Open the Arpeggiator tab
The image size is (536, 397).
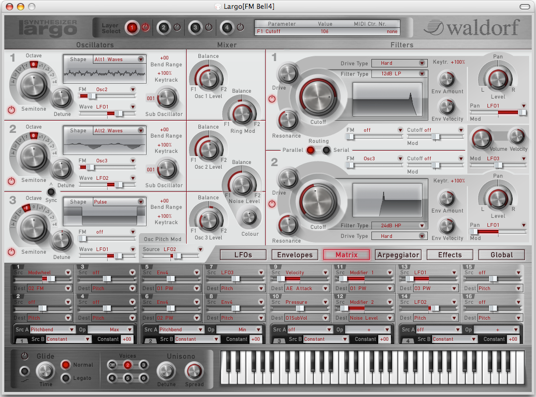(398, 255)
